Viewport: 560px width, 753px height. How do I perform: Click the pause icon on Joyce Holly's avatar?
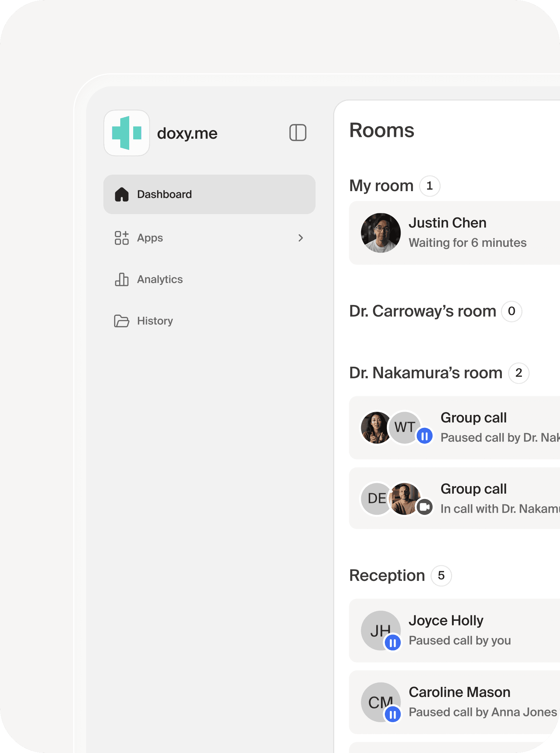393,643
